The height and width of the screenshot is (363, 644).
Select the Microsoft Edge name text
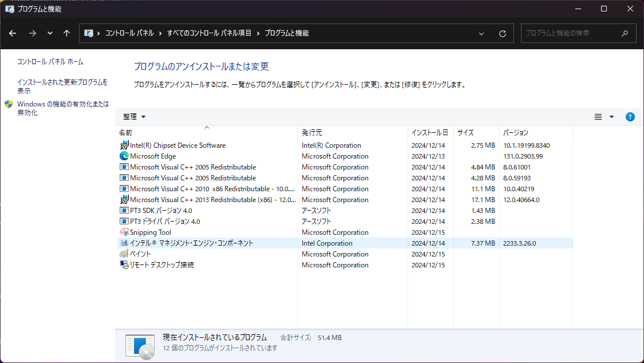(153, 156)
